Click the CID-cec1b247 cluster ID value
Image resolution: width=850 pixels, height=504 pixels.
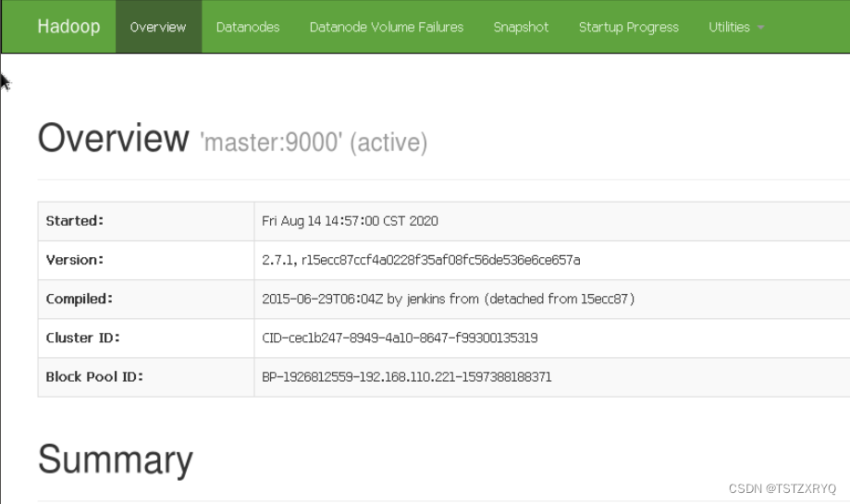400,338
